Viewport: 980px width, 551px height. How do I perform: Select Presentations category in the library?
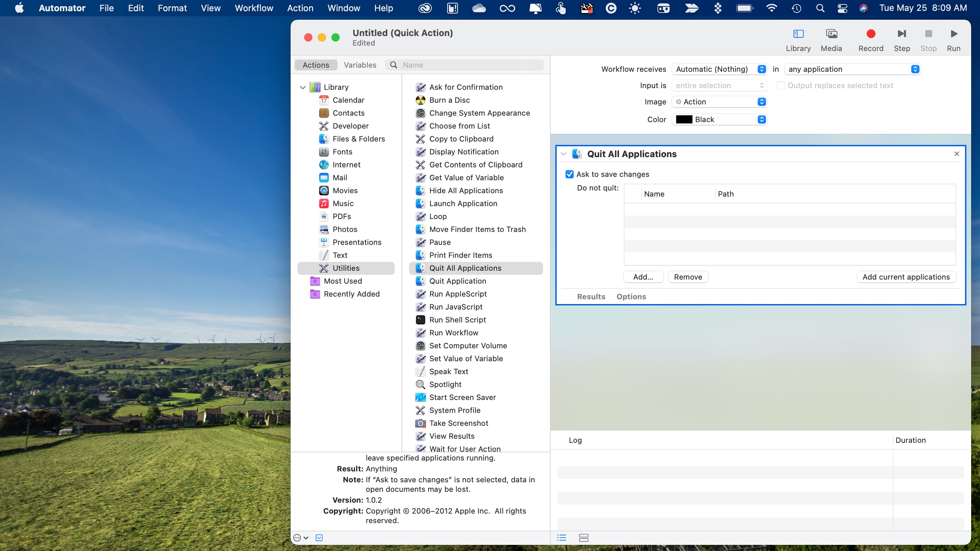[x=357, y=242]
